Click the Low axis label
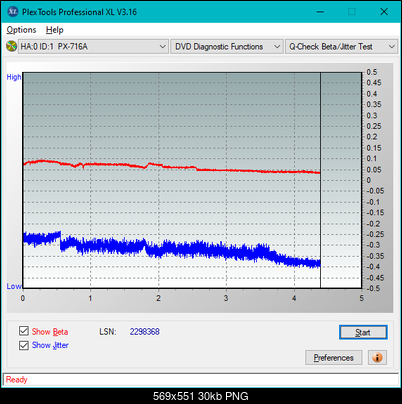The width and height of the screenshot is (402, 404). point(14,286)
